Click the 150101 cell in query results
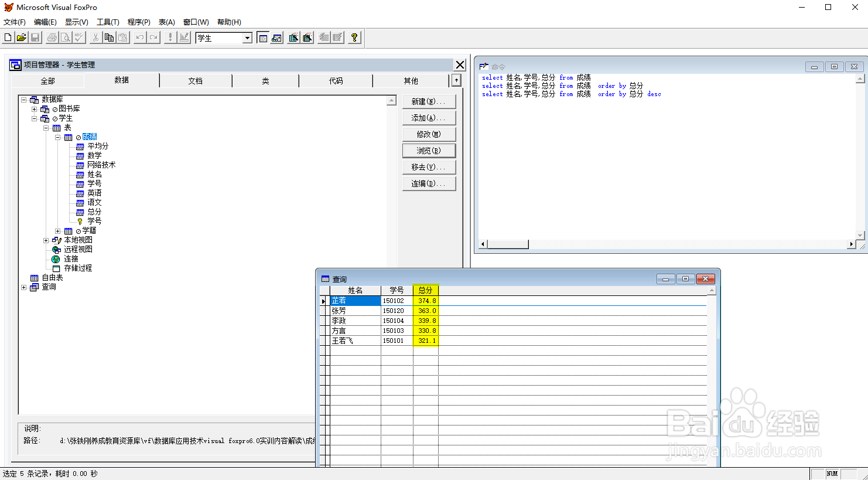 click(397, 341)
